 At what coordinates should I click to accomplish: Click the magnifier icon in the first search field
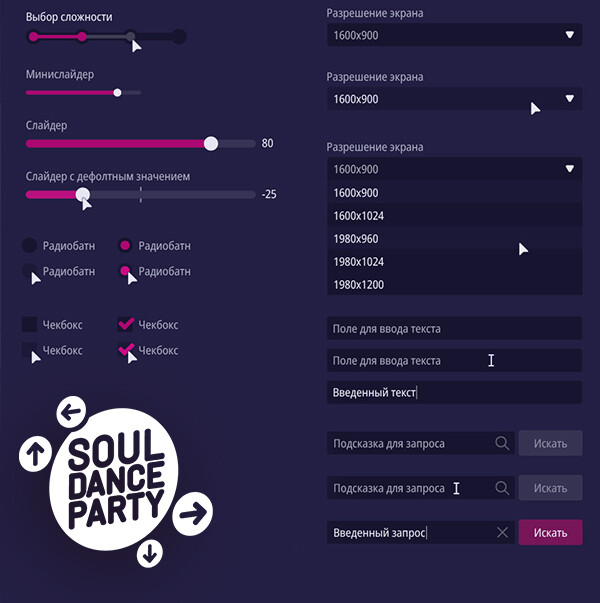tap(501, 443)
